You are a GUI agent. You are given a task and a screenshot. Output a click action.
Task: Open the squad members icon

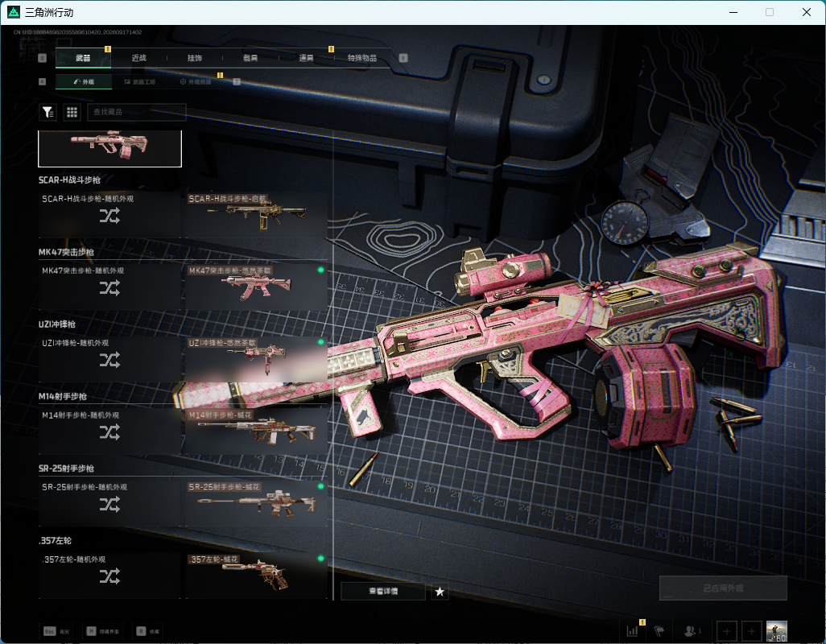[692, 631]
